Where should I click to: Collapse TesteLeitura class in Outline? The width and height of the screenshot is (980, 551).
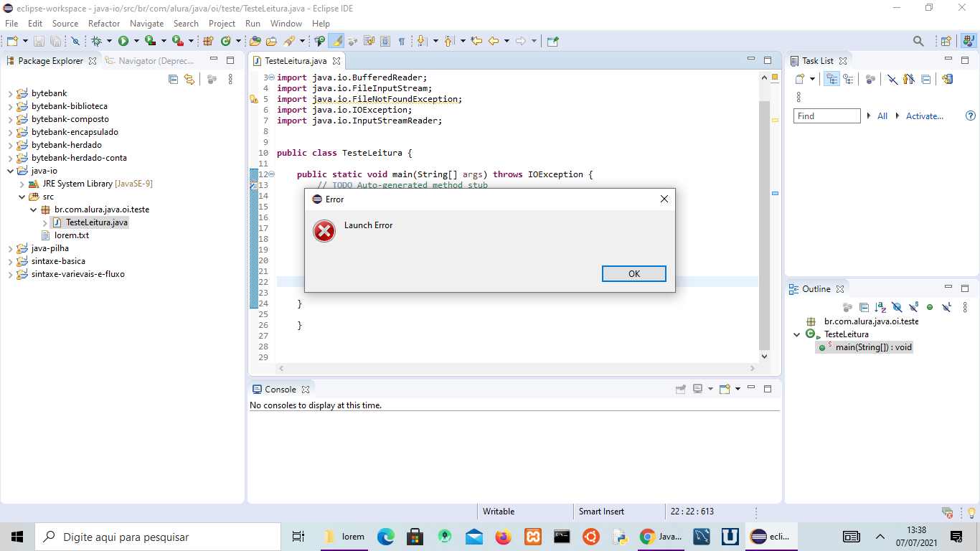(796, 334)
